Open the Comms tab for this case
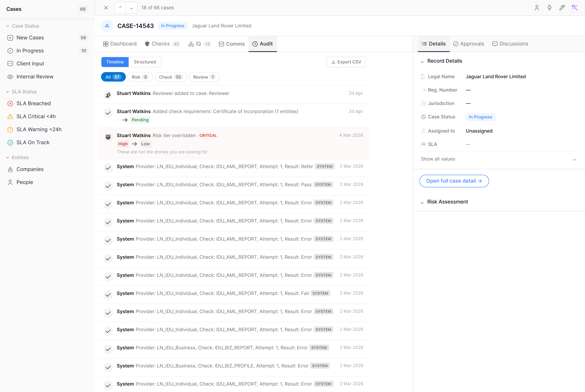 pyautogui.click(x=231, y=44)
